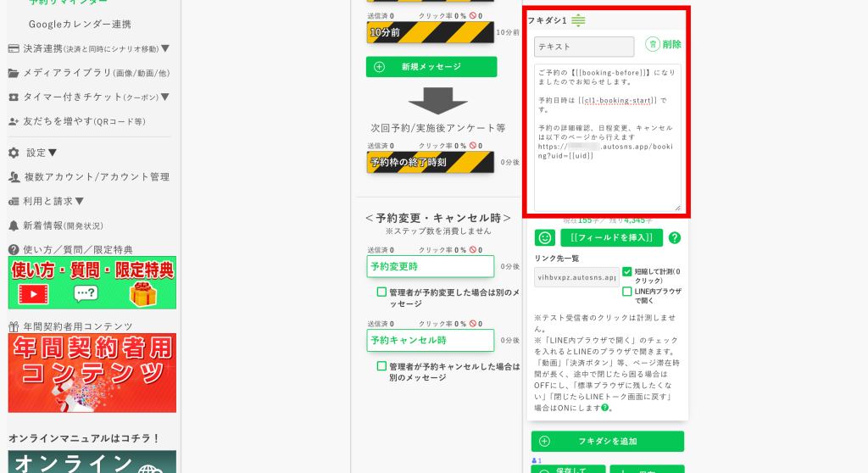Select the 予約変更時 message step

pos(430,266)
